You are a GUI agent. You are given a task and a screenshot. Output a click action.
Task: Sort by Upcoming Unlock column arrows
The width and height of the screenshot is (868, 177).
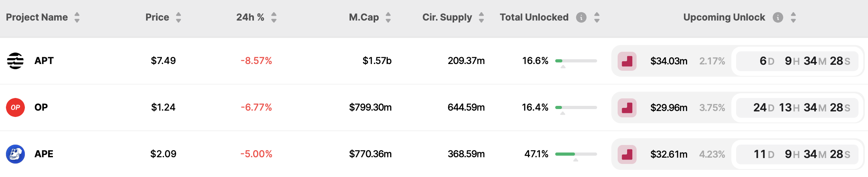[793, 17]
